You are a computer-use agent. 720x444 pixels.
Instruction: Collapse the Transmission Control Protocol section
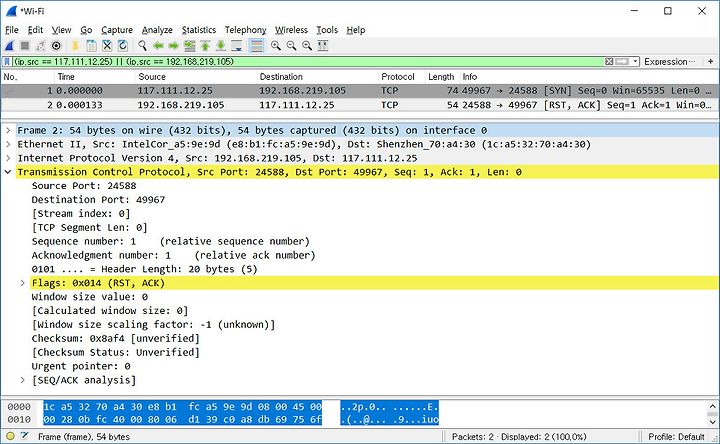point(8,172)
